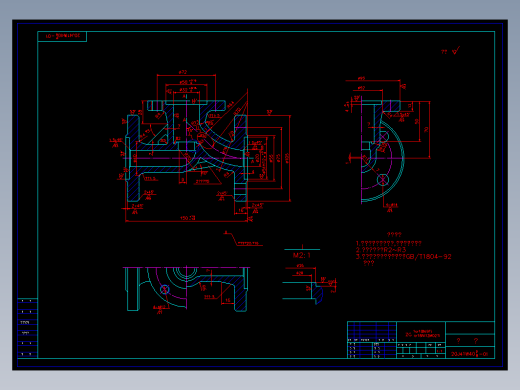The image size is (520, 390).
Task: Click the two question marks in the title block
Action: (x=467, y=341)
